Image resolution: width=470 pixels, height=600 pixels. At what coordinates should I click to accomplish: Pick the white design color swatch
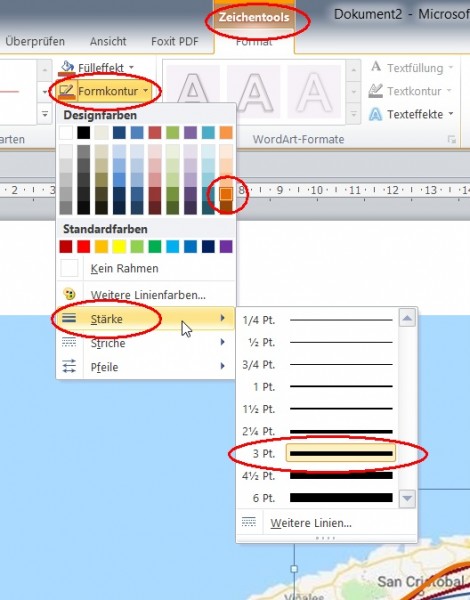(66, 132)
